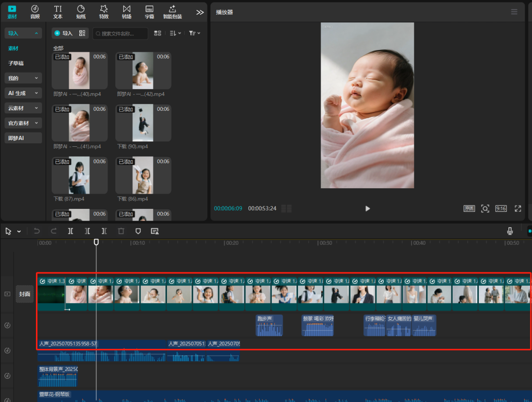
Task: Start voiceover recording with the microphone icon
Action: [510, 231]
